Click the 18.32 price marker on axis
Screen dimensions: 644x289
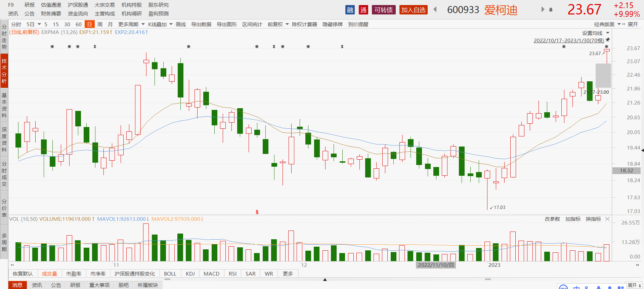627,171
